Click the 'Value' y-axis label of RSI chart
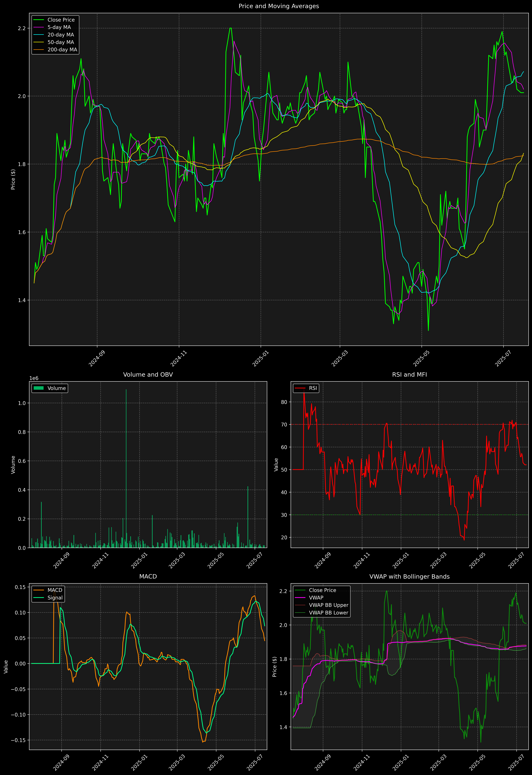Viewport: 532px width, 775px height. pos(276,464)
